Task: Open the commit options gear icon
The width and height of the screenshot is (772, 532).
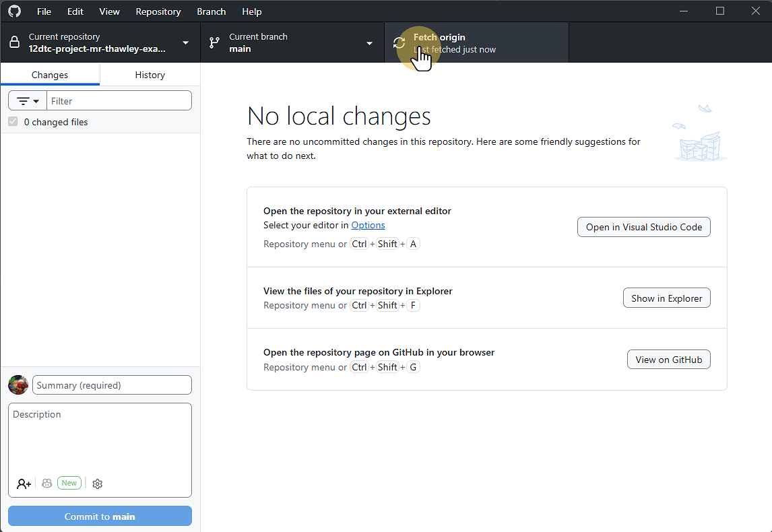Action: pyautogui.click(x=97, y=484)
